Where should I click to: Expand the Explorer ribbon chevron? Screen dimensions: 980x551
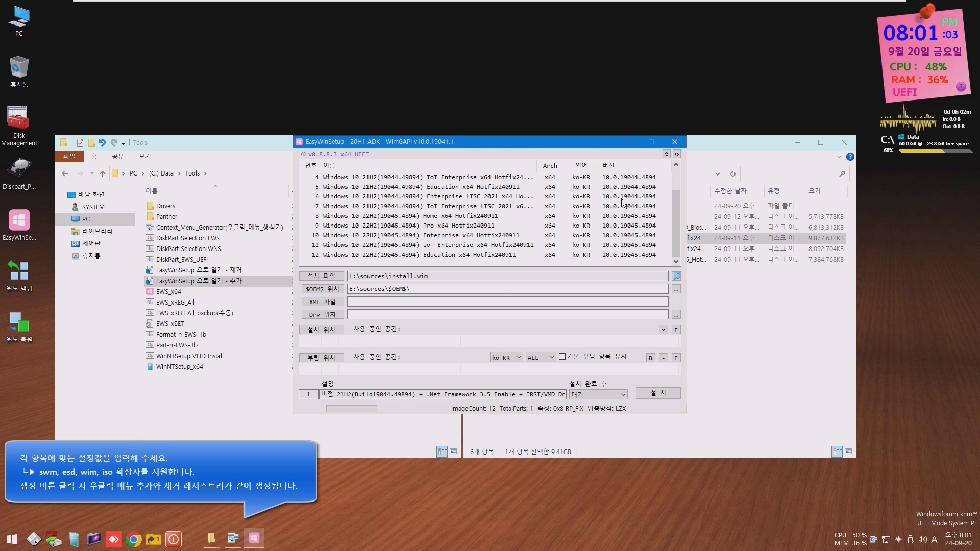coord(839,157)
